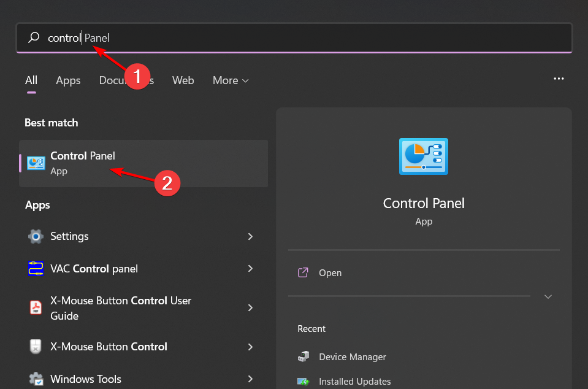The width and height of the screenshot is (588, 389).
Task: Launch the Settings app
Action: click(x=69, y=236)
